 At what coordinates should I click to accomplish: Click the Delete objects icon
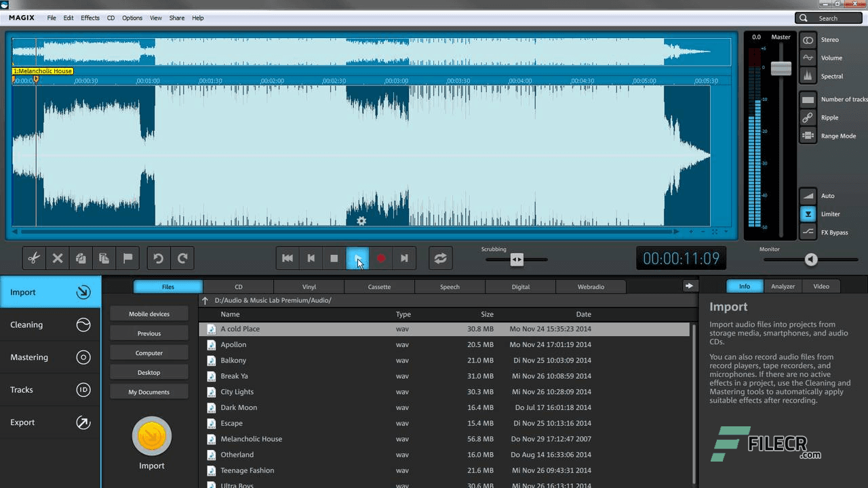coord(57,258)
